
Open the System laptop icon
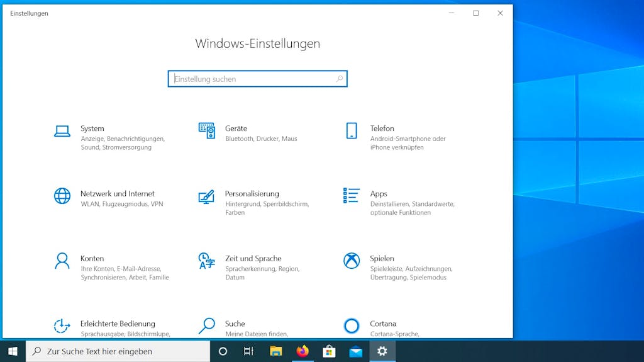point(62,131)
